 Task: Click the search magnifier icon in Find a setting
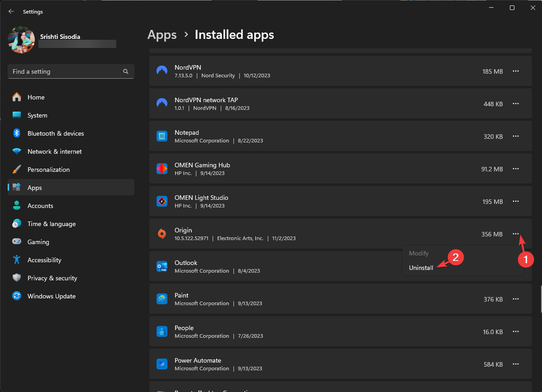[x=125, y=71]
